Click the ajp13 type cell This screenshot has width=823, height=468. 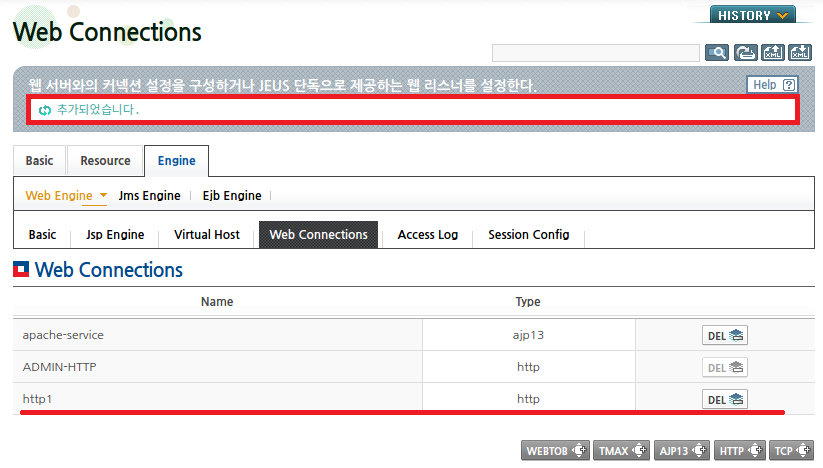(x=528, y=335)
